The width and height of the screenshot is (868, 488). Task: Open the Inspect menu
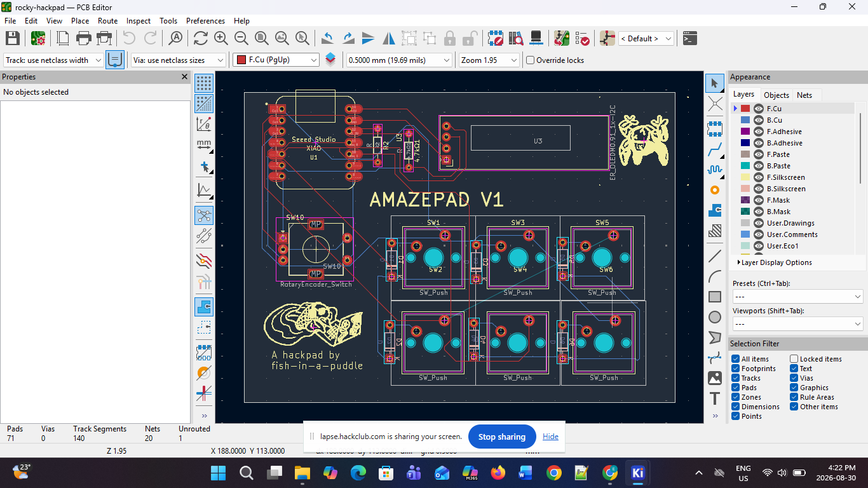(x=139, y=21)
